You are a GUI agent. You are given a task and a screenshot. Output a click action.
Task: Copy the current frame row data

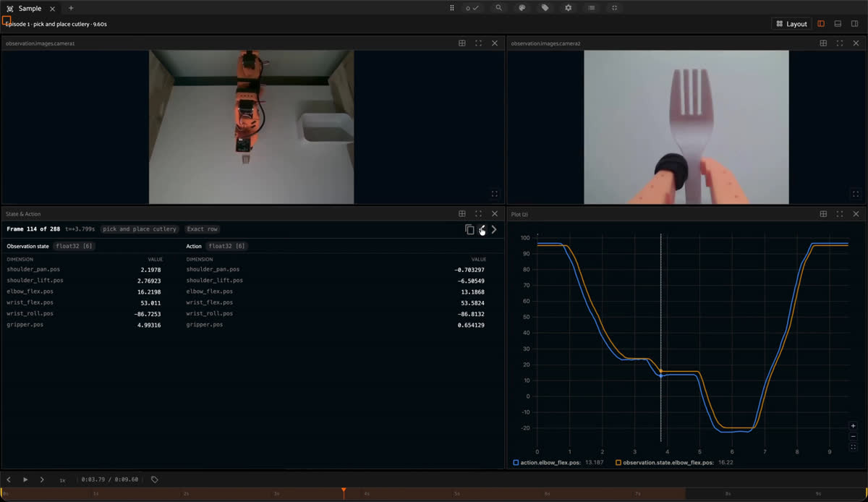(469, 229)
